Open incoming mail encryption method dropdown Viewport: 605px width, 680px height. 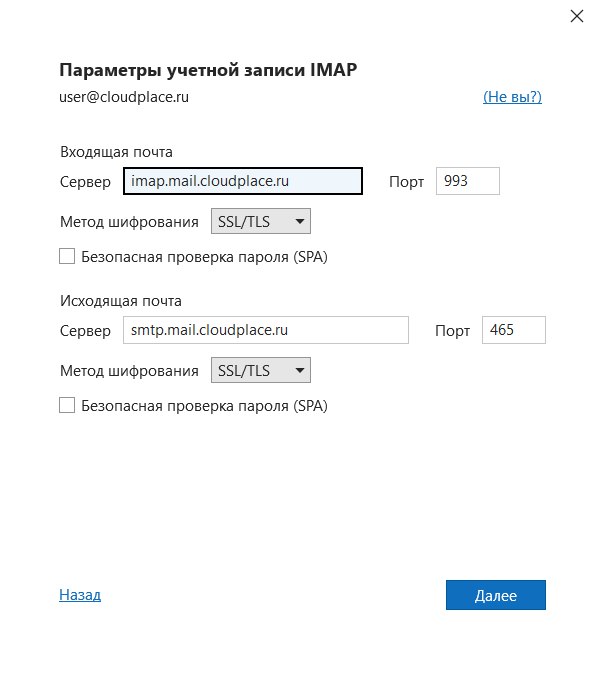click(x=261, y=221)
